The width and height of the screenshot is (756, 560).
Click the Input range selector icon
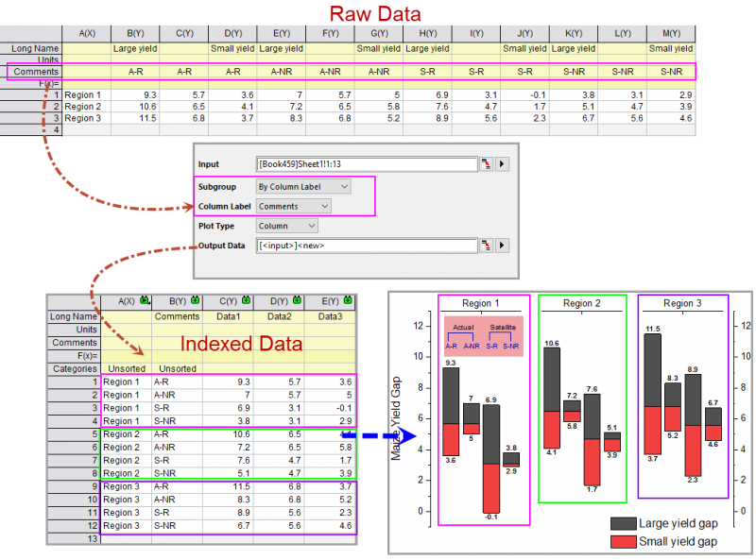coord(486,164)
